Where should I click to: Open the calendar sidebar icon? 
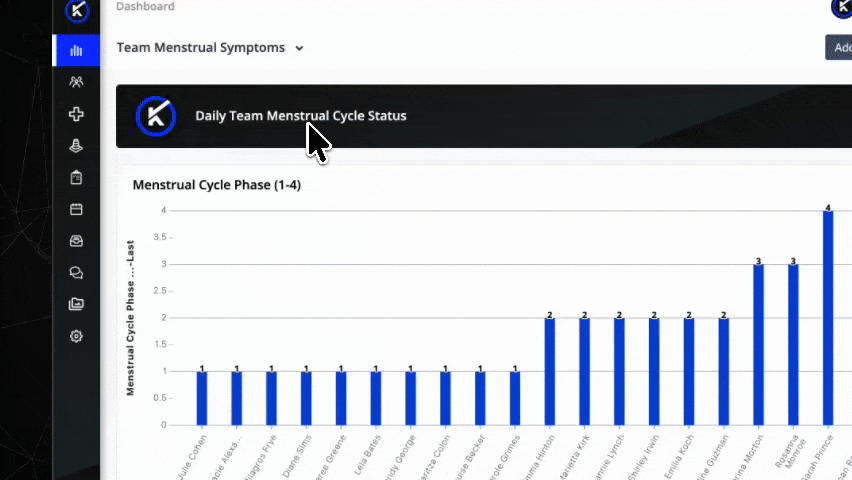[76, 209]
